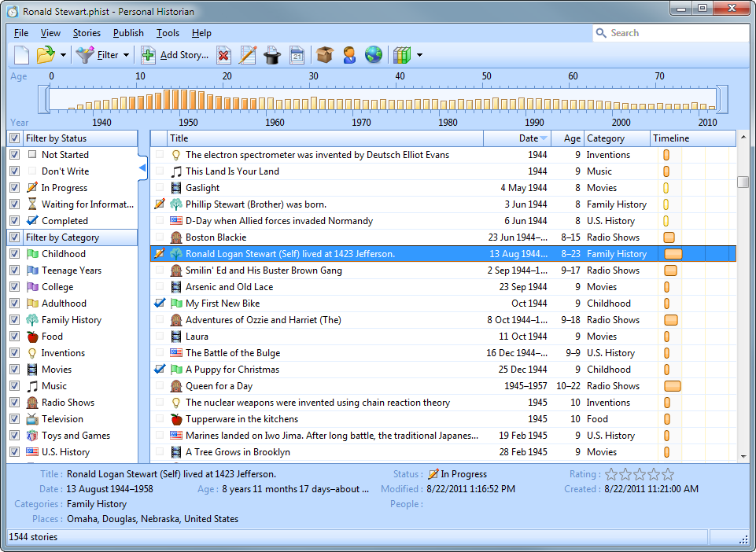Click the Add Story button

point(175,55)
